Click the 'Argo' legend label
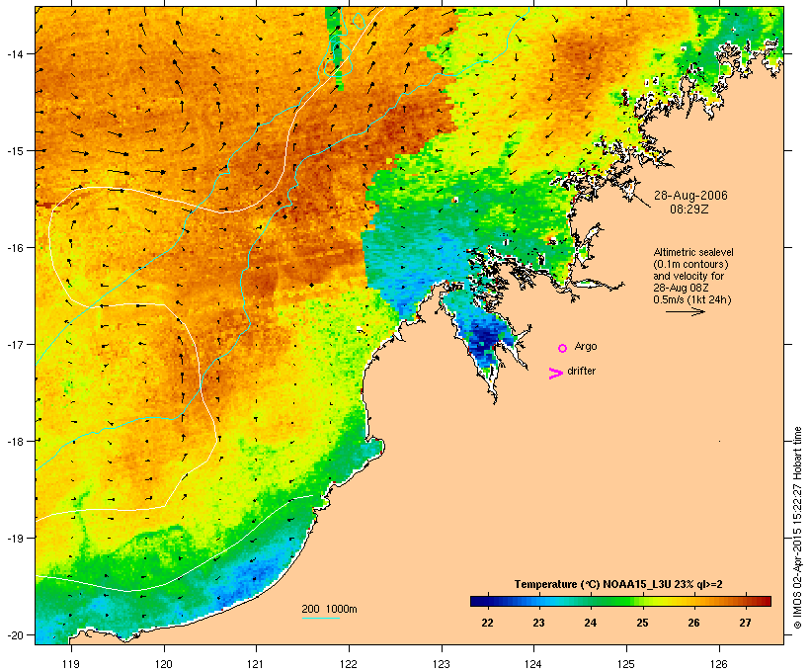Screen dimensions: 810x672 pyautogui.click(x=586, y=346)
